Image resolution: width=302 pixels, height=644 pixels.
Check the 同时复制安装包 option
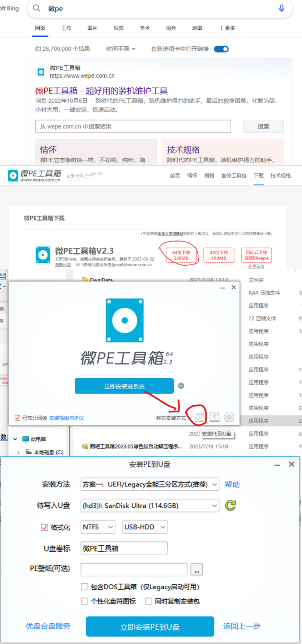coord(149,601)
